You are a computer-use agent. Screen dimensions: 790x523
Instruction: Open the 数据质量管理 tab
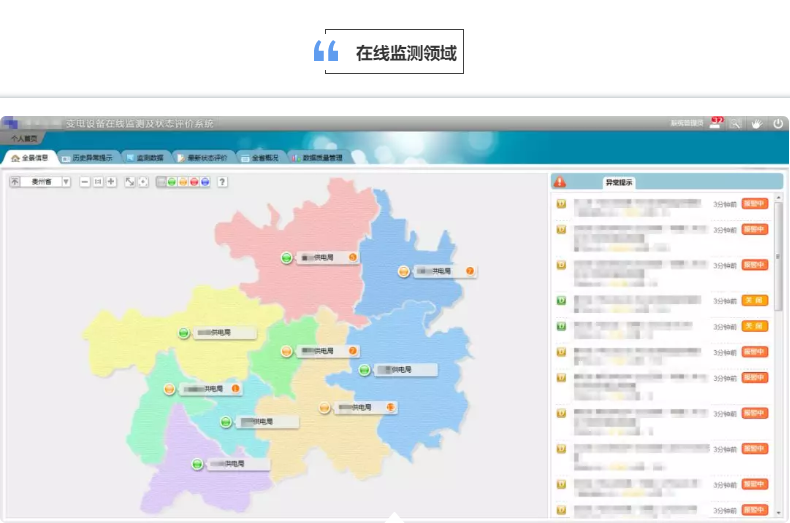click(x=316, y=157)
